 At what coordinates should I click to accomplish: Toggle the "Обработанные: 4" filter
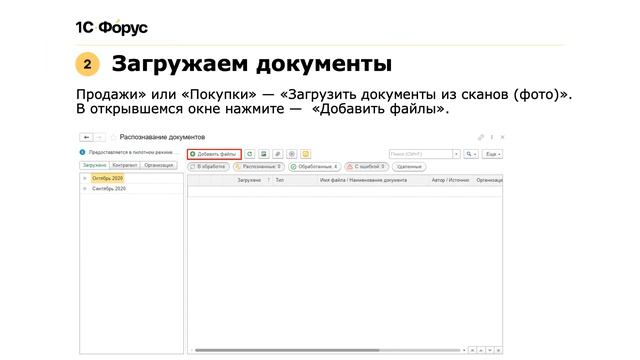[x=314, y=167]
